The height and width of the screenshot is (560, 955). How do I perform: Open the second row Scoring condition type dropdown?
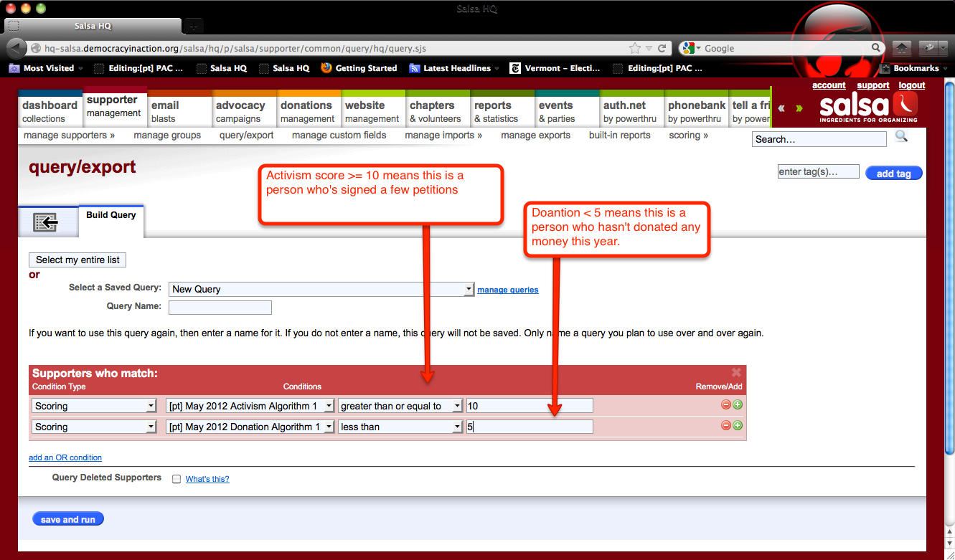(x=94, y=427)
